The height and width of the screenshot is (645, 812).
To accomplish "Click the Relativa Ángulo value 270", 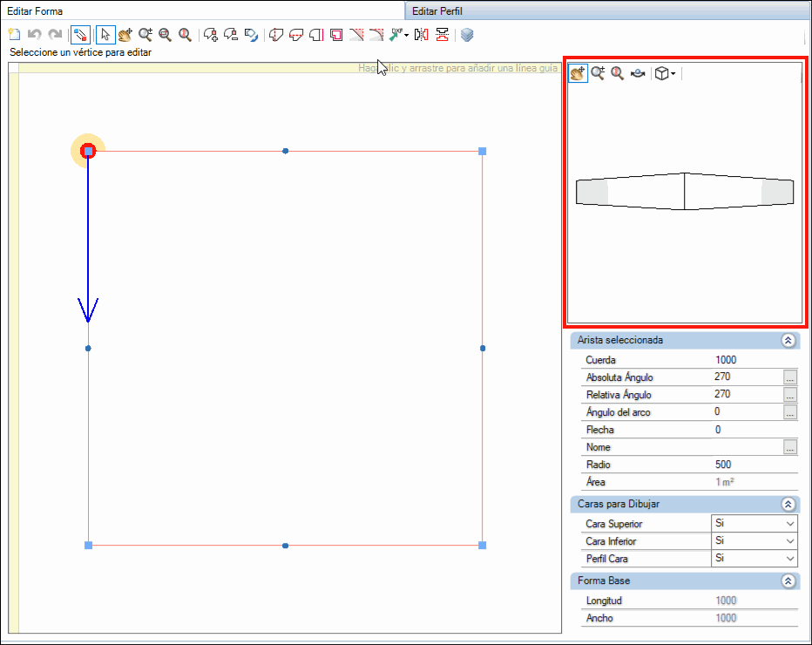I will [x=722, y=394].
